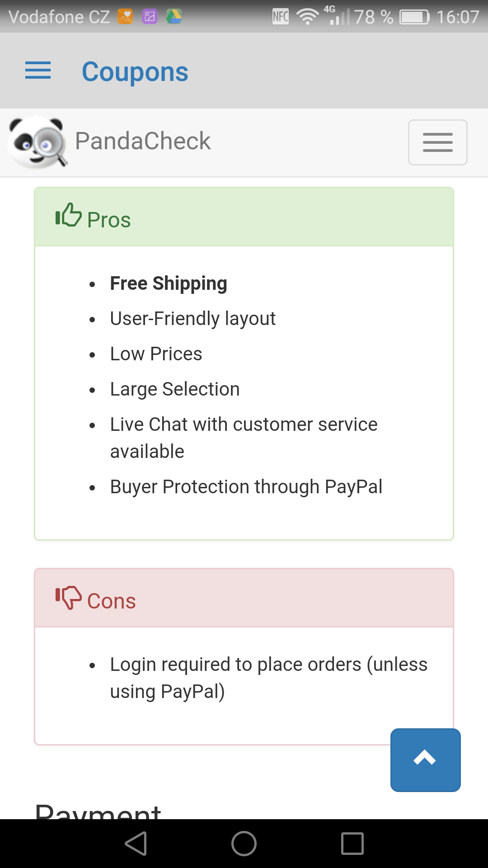Tap the Google Drive status bar icon
The image size is (488, 868).
coord(174,17)
